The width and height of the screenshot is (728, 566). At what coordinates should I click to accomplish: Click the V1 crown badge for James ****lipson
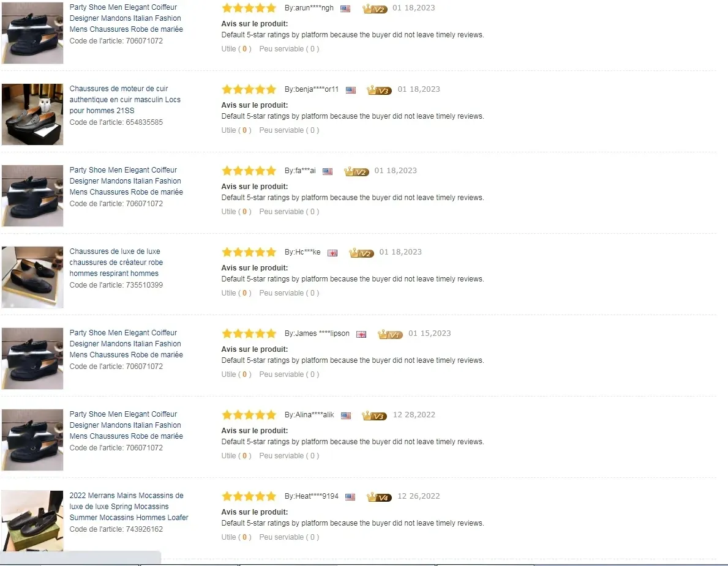[390, 335]
